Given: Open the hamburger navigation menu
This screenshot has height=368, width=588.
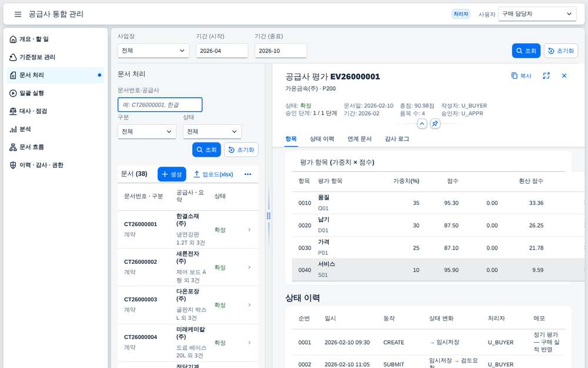Looking at the screenshot, I should click(x=18, y=14).
